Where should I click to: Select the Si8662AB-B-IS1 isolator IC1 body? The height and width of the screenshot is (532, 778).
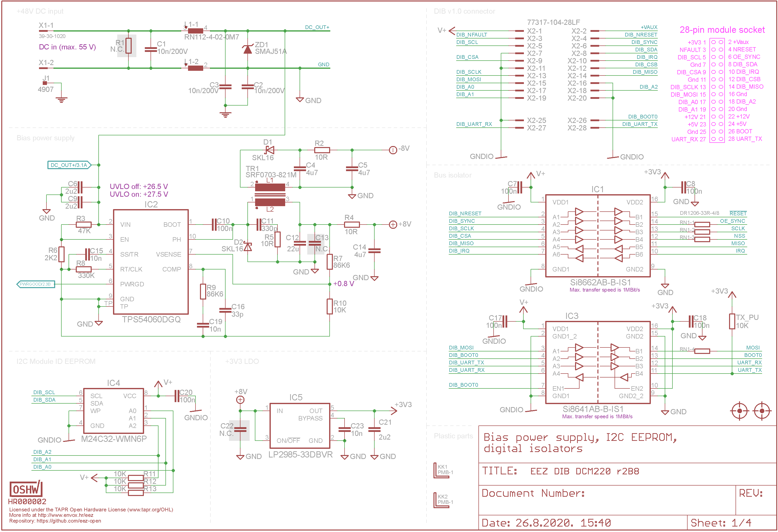[x=598, y=236]
